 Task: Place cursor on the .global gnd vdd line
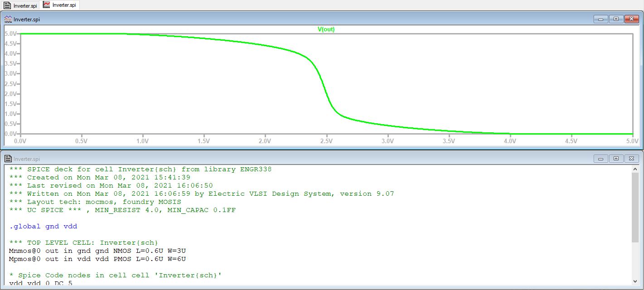click(x=40, y=226)
